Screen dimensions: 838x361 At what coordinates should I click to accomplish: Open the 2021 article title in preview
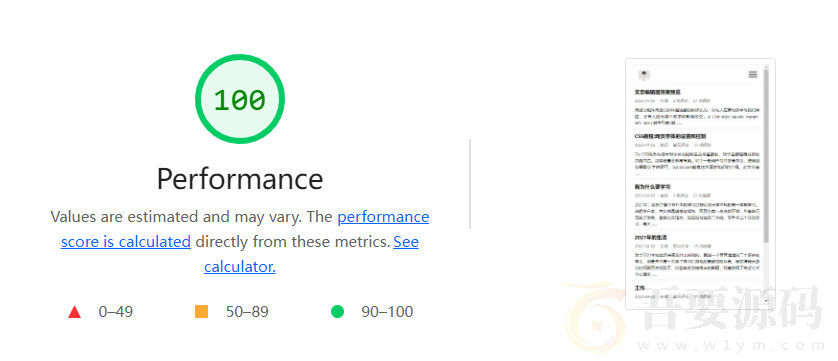[x=650, y=237]
